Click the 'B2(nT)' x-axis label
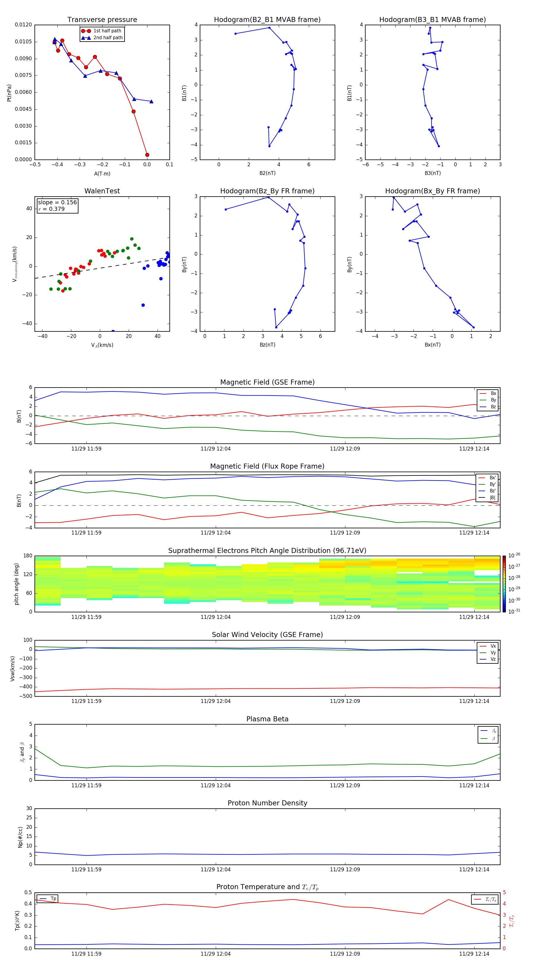Image resolution: width=535 pixels, height=980 pixels. click(x=267, y=173)
